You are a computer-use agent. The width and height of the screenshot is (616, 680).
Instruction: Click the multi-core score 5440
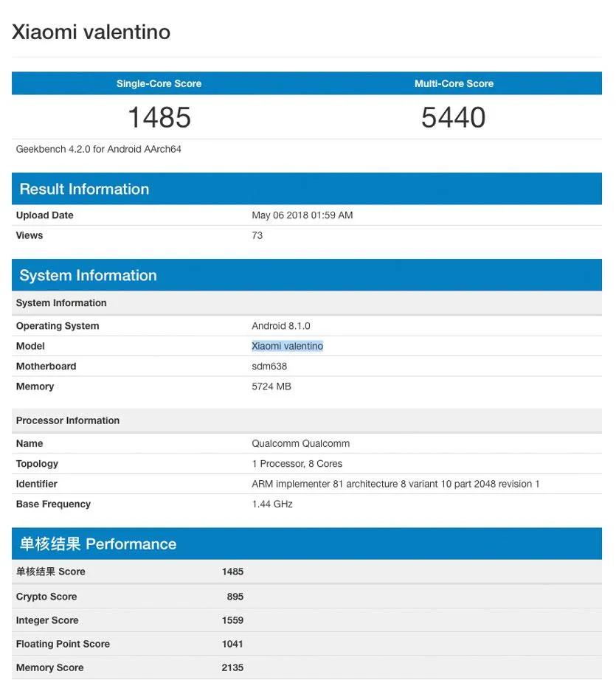[x=454, y=117]
